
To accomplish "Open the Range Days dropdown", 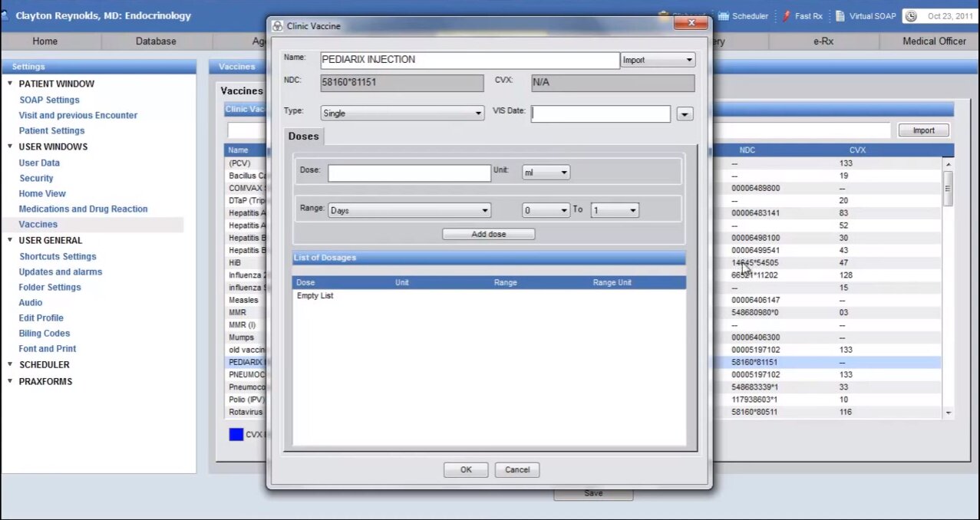I will pos(409,210).
